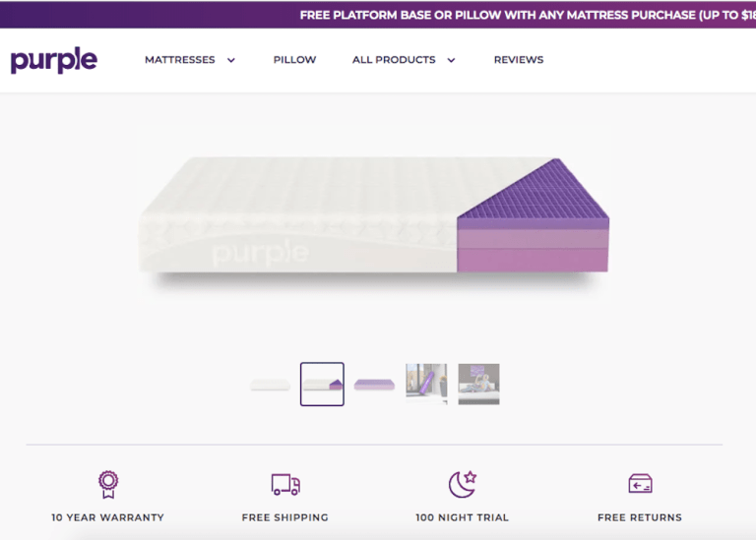Click the 100 night trial moon icon
Image resolution: width=756 pixels, height=540 pixels.
(x=462, y=483)
